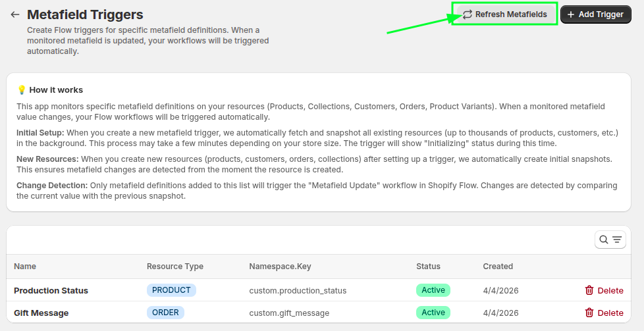Open search with the magnifier icon

tap(603, 240)
